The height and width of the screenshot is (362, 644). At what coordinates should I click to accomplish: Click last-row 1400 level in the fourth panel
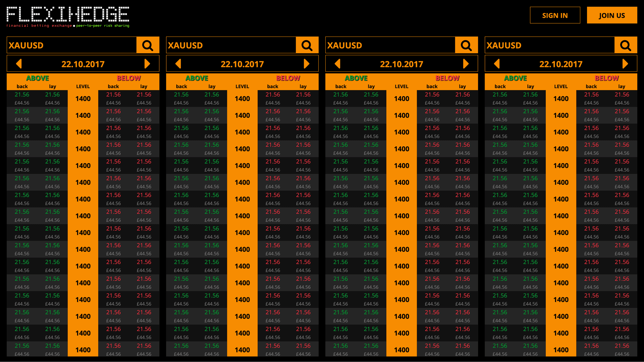[x=561, y=350]
